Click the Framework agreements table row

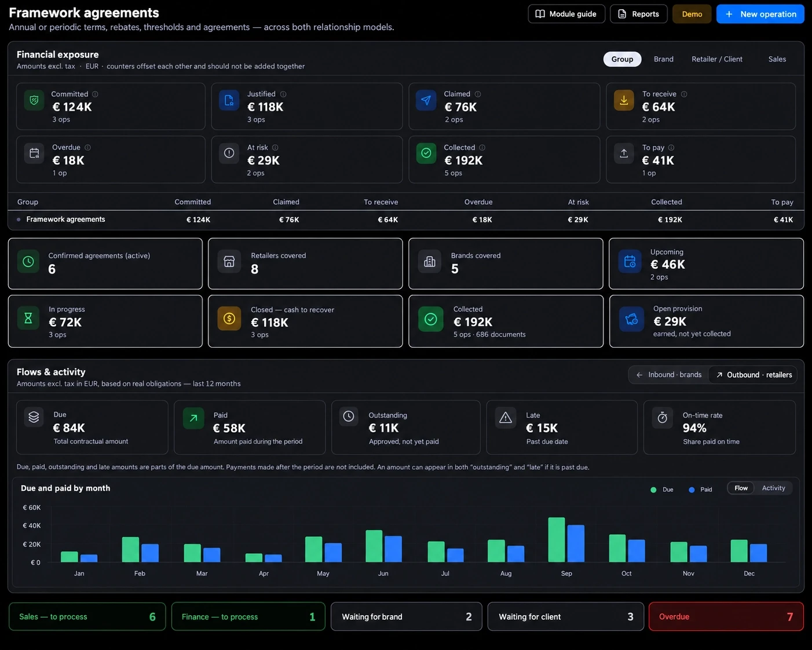click(405, 220)
